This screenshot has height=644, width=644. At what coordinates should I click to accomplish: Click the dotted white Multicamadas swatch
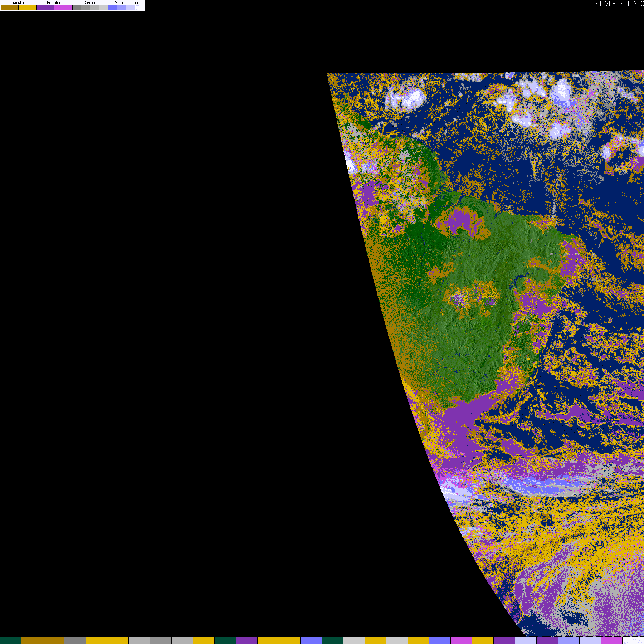point(140,8)
